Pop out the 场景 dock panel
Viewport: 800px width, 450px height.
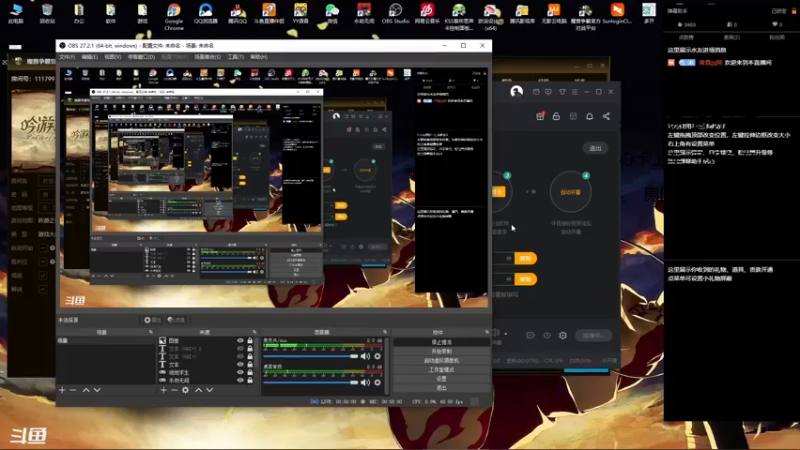[x=151, y=332]
